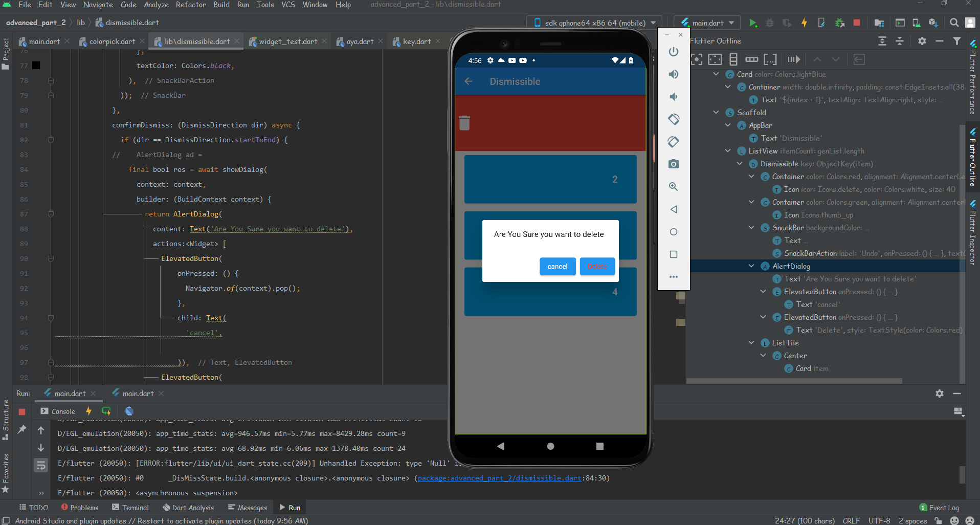Collapse SnackBar node in outline
The width and height of the screenshot is (980, 525).
tap(751, 228)
